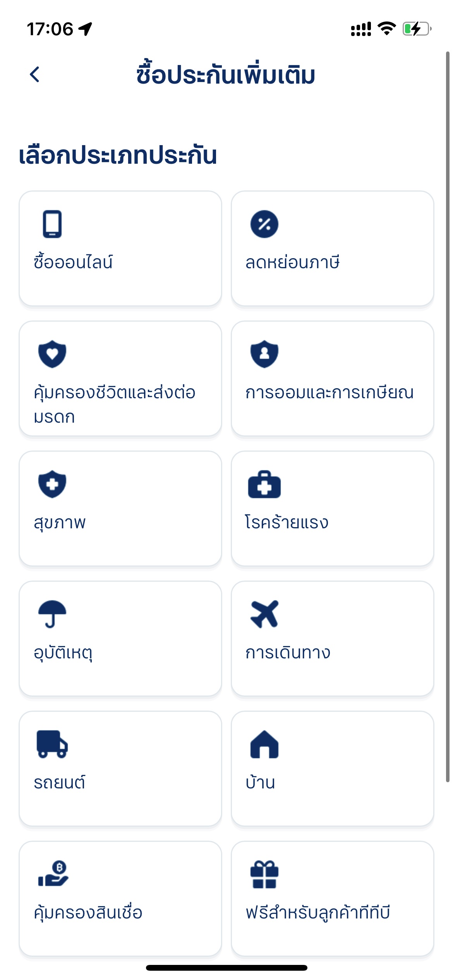Tap the back chevron arrow
453x980 pixels.
pyautogui.click(x=35, y=74)
